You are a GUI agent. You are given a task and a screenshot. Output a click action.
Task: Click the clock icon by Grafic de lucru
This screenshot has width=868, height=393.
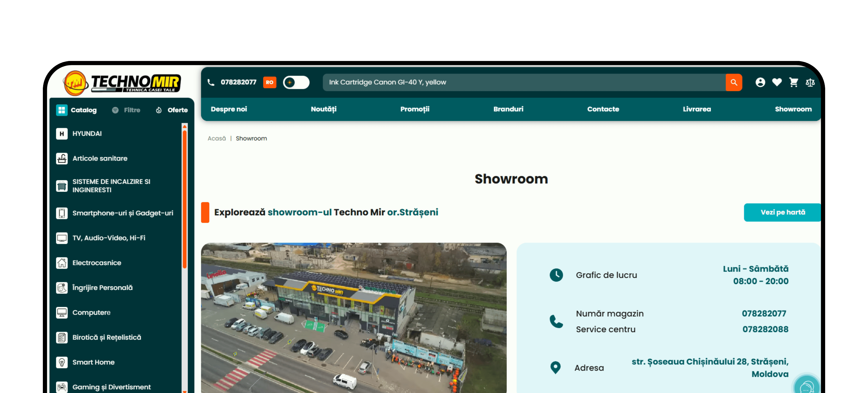pos(556,275)
